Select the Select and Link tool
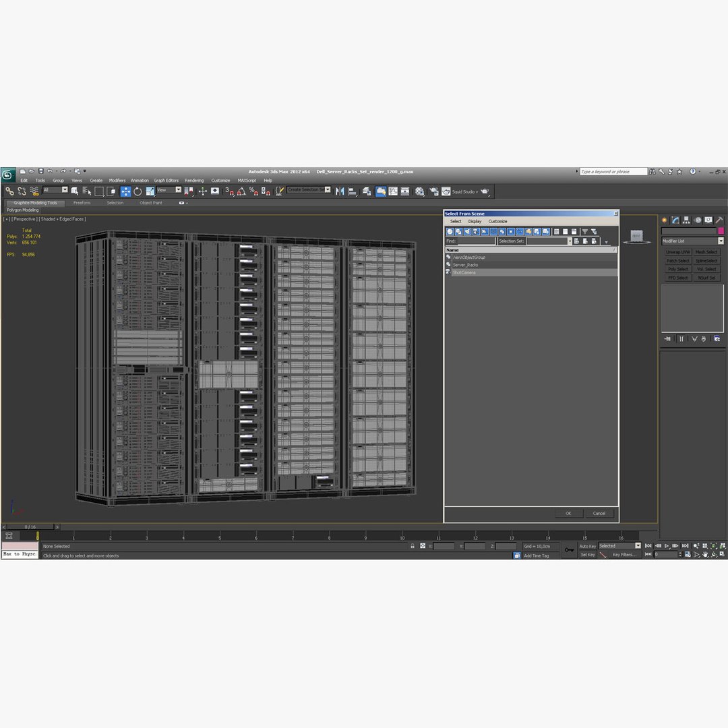Image resolution: width=728 pixels, height=728 pixels. tap(9, 191)
